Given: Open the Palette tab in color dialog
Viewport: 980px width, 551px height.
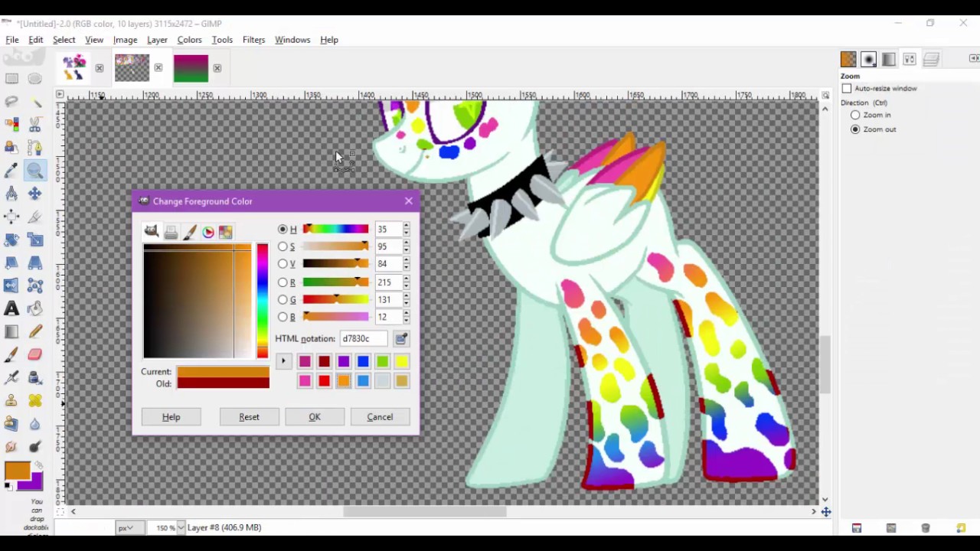Looking at the screenshot, I should pos(225,232).
